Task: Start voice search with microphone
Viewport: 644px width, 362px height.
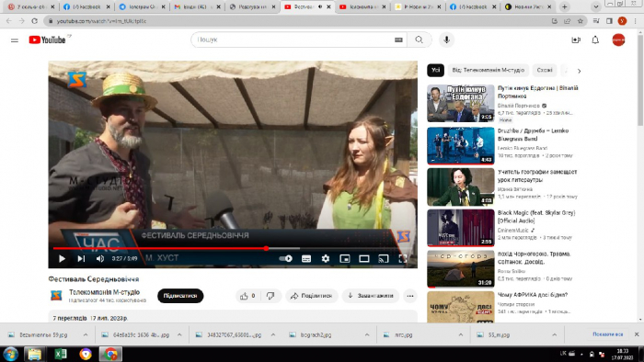Action: tap(447, 40)
